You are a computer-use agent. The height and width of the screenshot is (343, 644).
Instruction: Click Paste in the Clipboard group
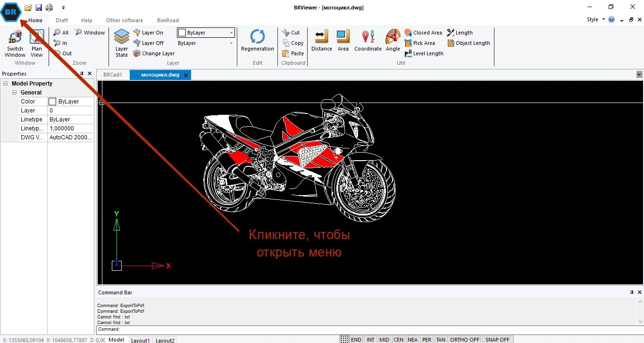click(293, 53)
